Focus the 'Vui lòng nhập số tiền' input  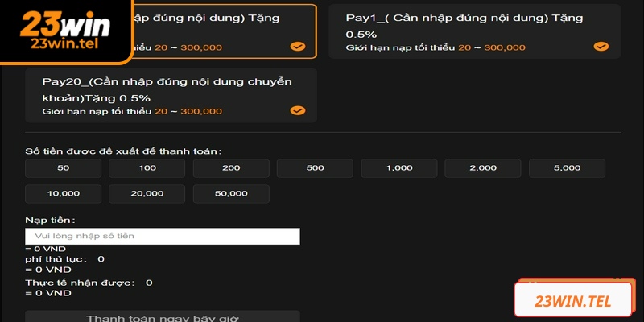(x=163, y=236)
